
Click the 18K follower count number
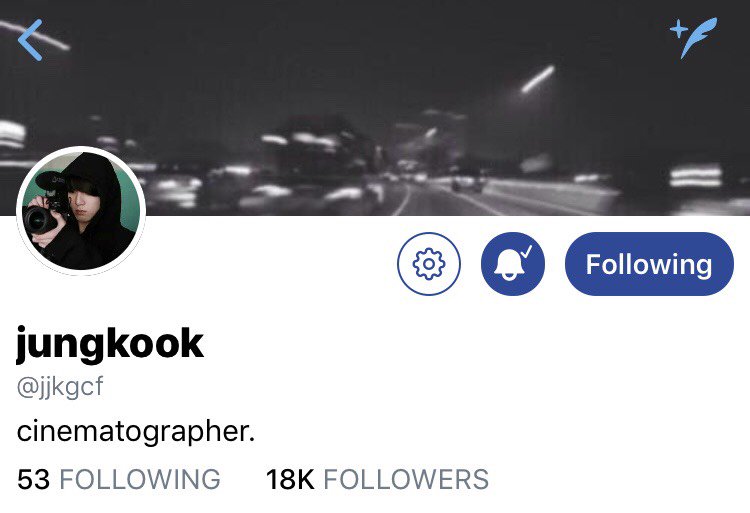click(290, 479)
